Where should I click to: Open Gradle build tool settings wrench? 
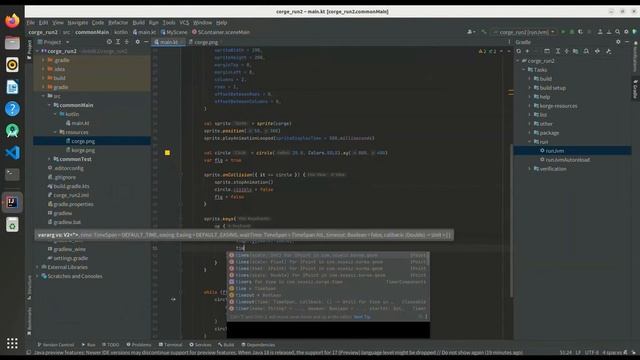point(609,51)
